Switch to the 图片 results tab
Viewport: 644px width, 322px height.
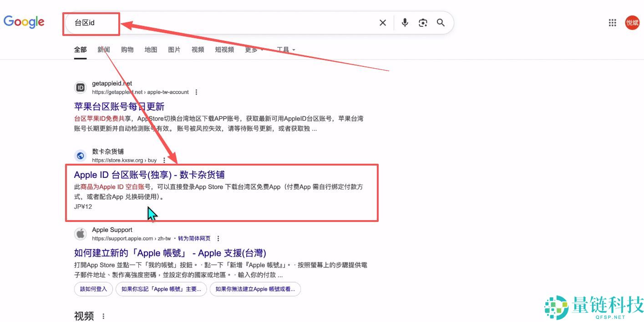[x=174, y=50]
